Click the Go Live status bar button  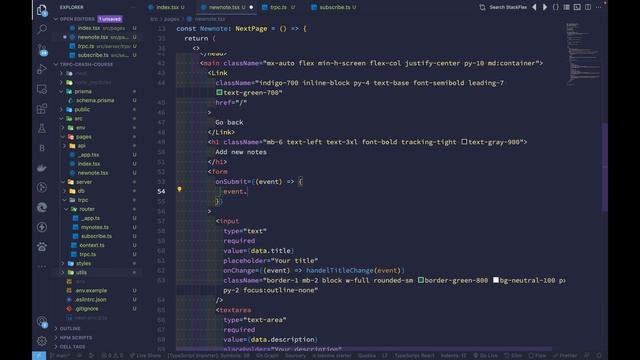pos(486,356)
